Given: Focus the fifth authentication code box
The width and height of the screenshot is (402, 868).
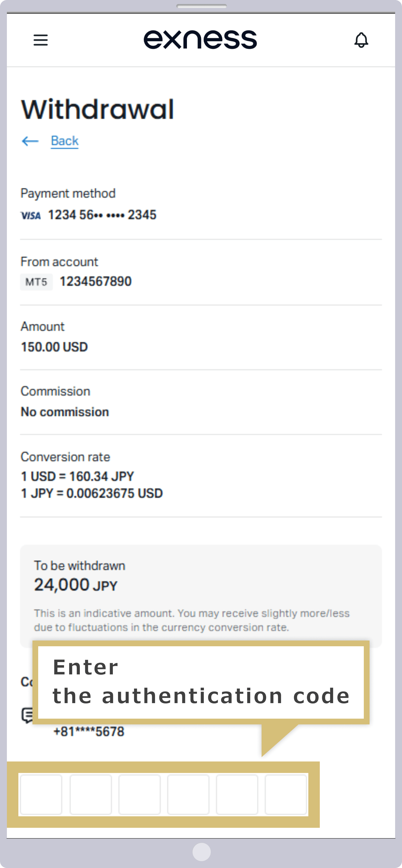Looking at the screenshot, I should [x=237, y=794].
